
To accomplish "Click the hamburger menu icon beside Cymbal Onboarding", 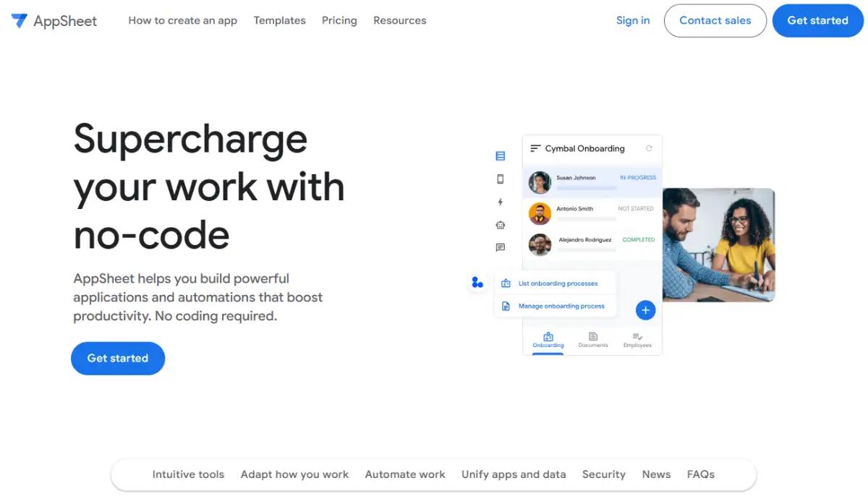I will 535,148.
